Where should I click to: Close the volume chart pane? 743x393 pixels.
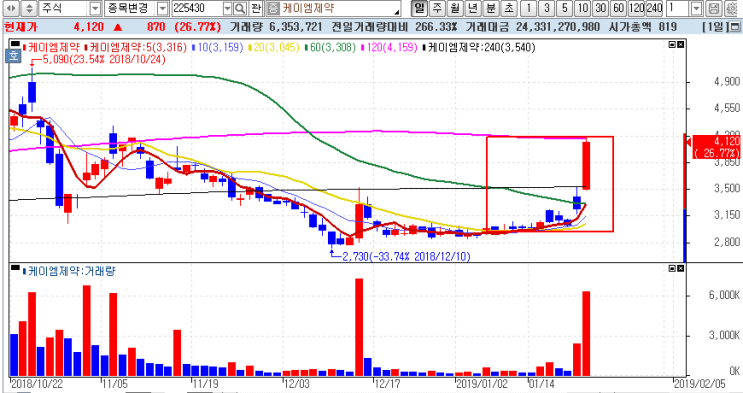pos(680,269)
